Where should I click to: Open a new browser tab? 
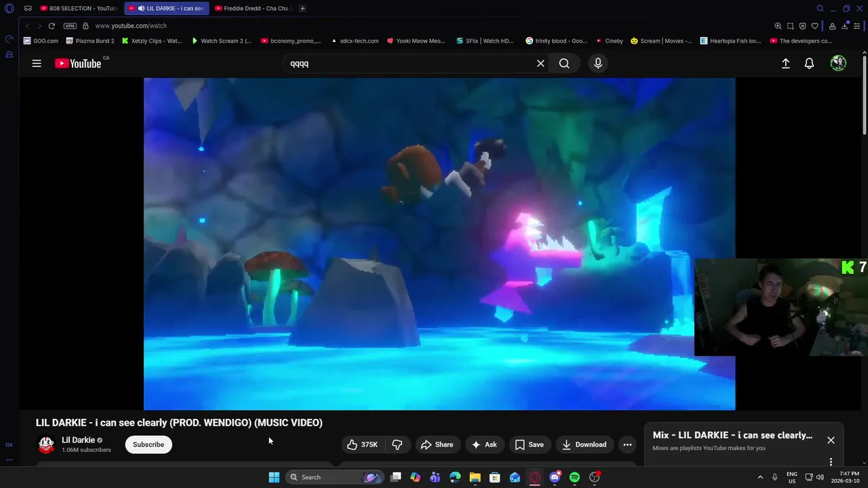pyautogui.click(x=302, y=8)
